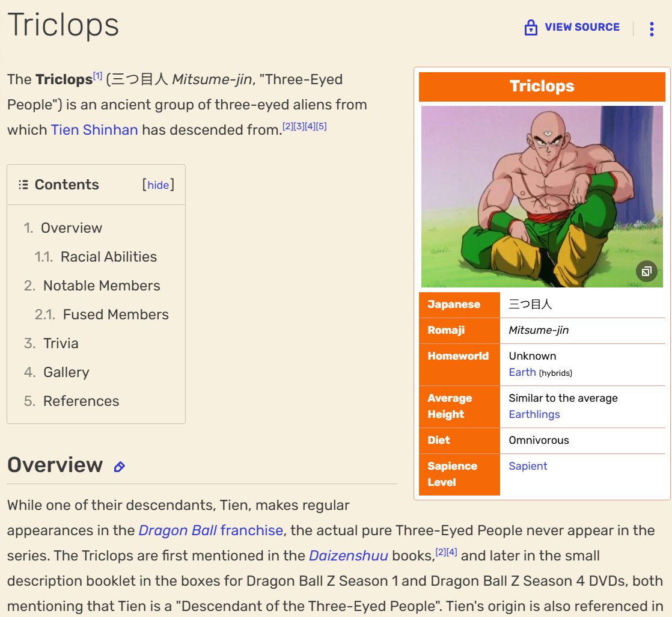
Task: Click citation [5] in intro paragraph
Action: (321, 126)
